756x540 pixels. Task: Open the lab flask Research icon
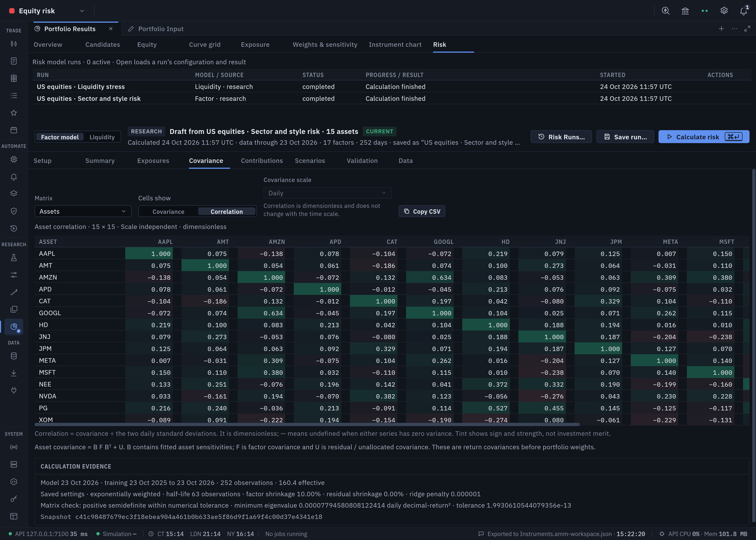coord(14,258)
